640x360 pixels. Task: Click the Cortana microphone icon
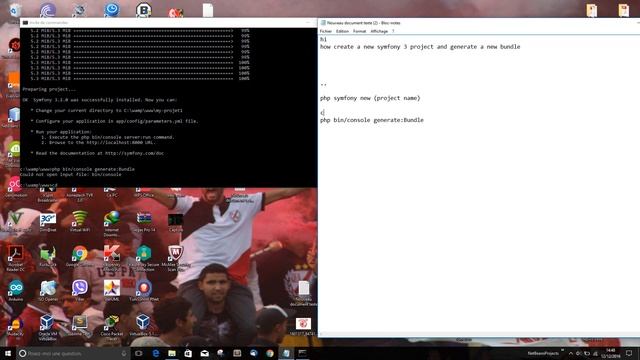pos(124,353)
